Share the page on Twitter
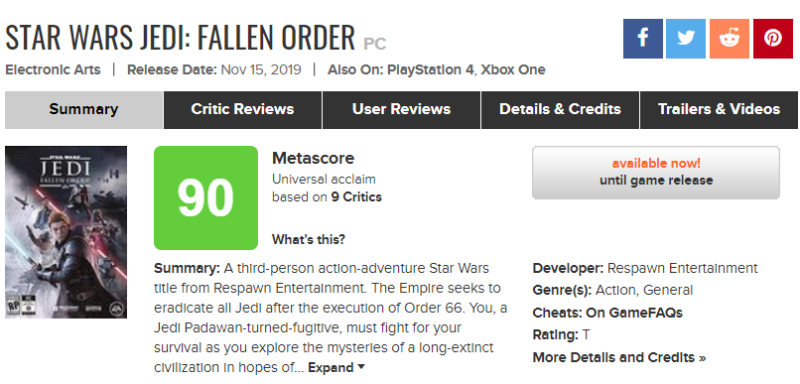This screenshot has width=800, height=384. click(686, 39)
